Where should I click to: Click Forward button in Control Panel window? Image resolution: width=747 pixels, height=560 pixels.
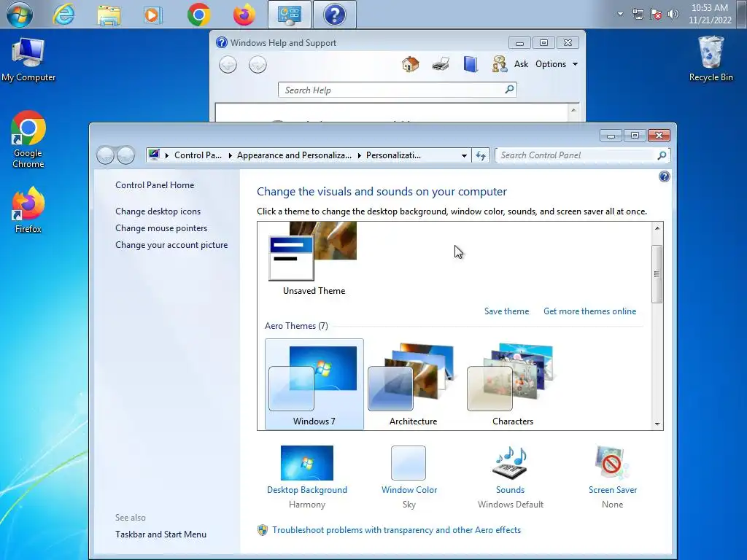(x=125, y=155)
